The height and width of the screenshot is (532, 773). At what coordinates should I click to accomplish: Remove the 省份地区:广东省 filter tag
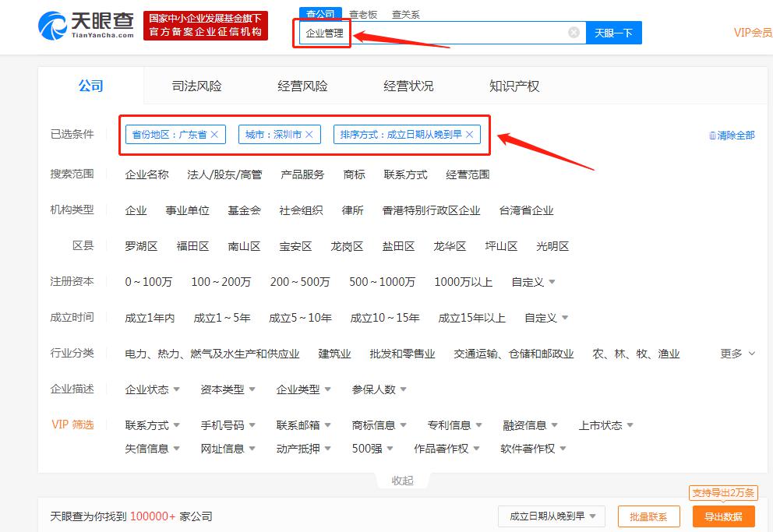214,135
